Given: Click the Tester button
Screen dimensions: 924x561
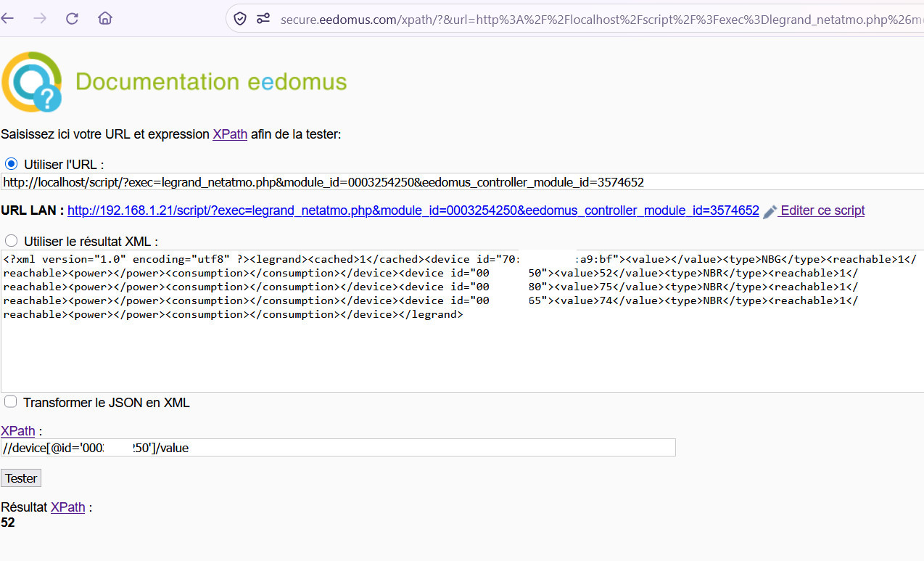Looking at the screenshot, I should click(x=21, y=478).
